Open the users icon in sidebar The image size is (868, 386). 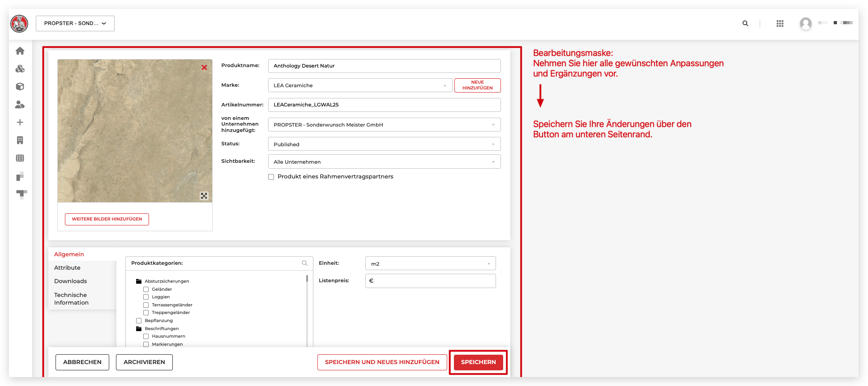pos(20,105)
